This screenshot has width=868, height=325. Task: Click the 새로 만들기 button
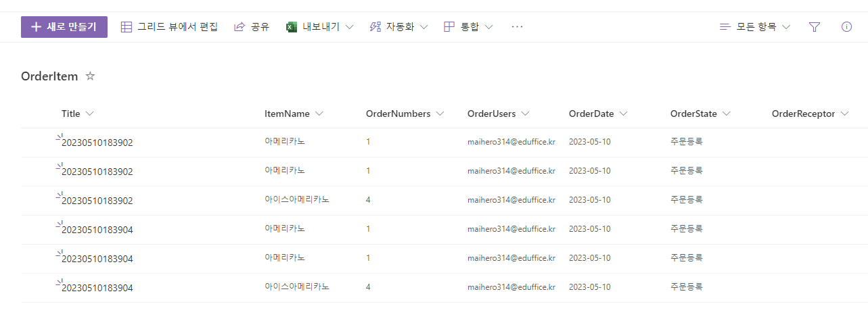coord(64,27)
